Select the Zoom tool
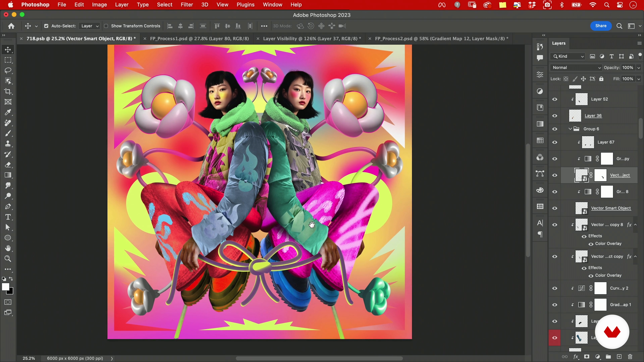This screenshot has width=644, height=362. click(x=8, y=259)
